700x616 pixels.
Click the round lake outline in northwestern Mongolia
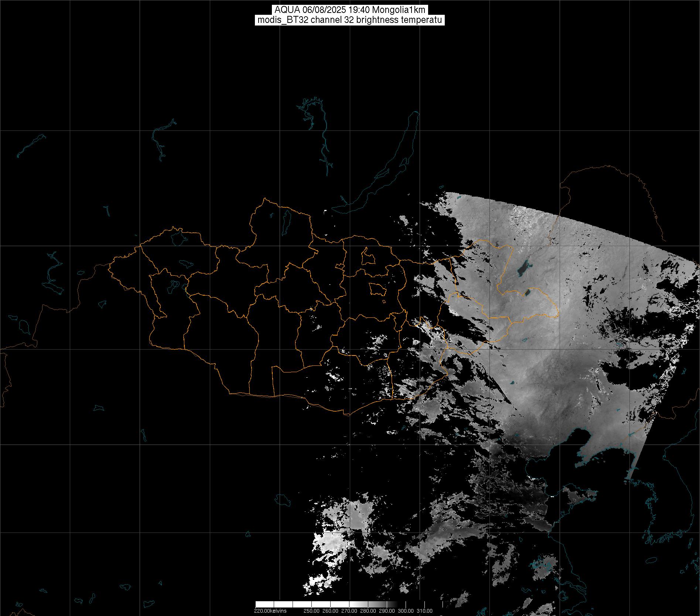pyautogui.click(x=178, y=238)
